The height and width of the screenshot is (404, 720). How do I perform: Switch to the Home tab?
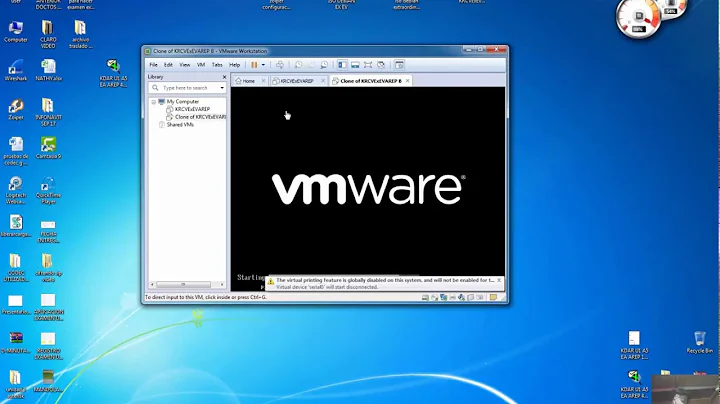246,81
